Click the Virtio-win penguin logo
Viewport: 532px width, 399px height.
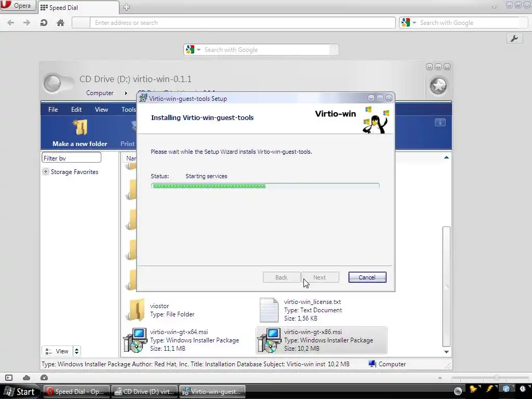[x=376, y=120]
